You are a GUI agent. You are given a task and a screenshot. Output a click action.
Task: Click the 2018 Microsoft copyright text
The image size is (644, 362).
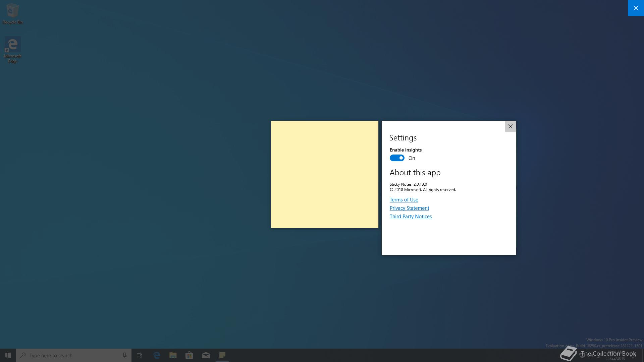[423, 190]
